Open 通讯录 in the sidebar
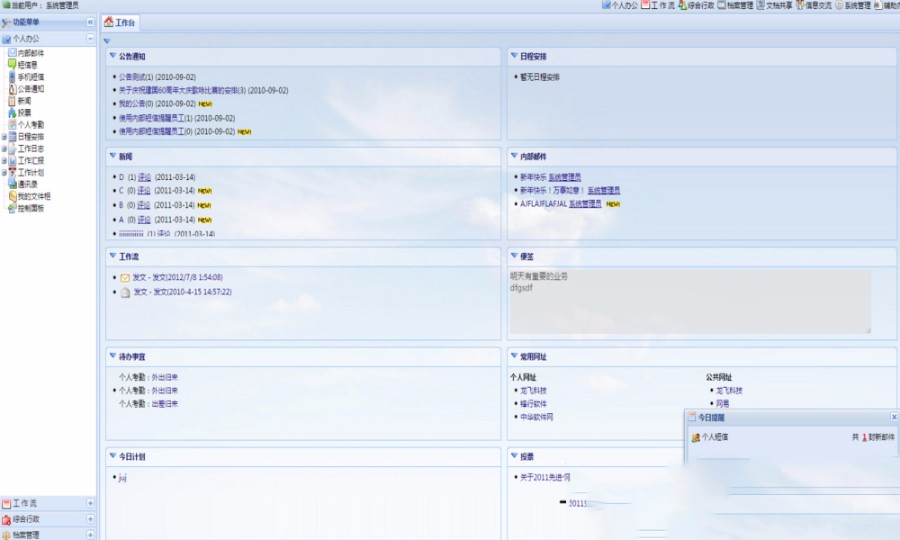Image resolution: width=900 pixels, height=540 pixels. pyautogui.click(x=27, y=184)
